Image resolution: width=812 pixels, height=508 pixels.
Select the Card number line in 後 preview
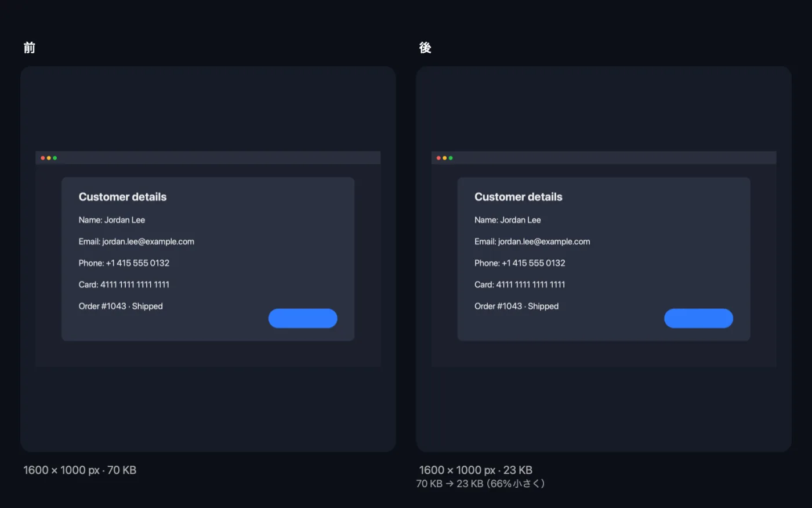[520, 284]
